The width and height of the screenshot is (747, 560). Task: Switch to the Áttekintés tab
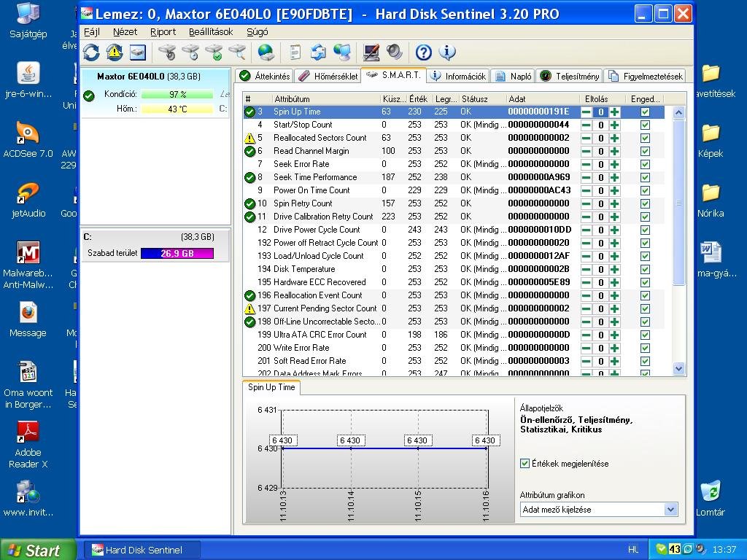tap(264, 76)
